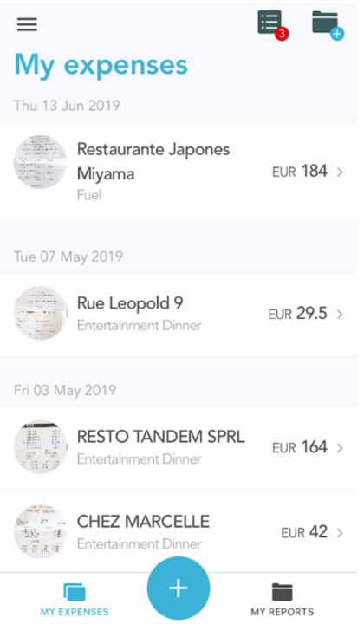Open the hamburger menu

(27, 24)
